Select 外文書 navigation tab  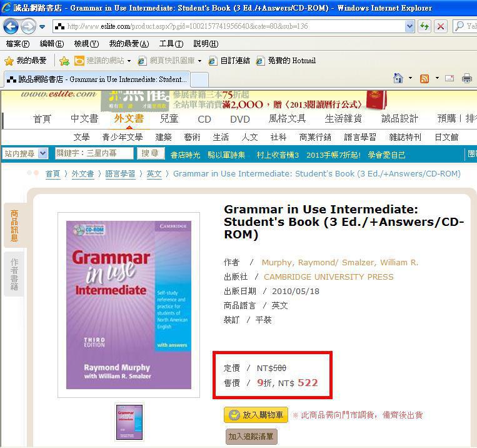129,118
